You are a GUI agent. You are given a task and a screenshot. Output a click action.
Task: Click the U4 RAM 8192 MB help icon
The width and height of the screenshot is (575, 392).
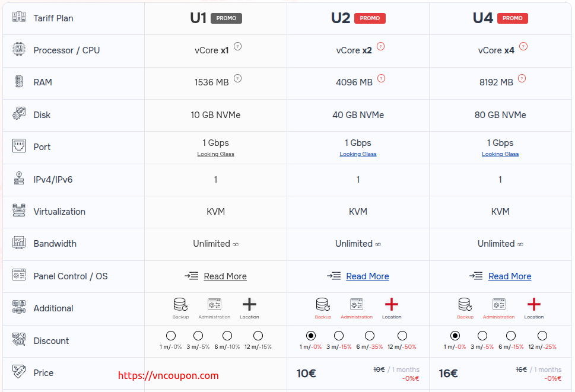coord(522,78)
